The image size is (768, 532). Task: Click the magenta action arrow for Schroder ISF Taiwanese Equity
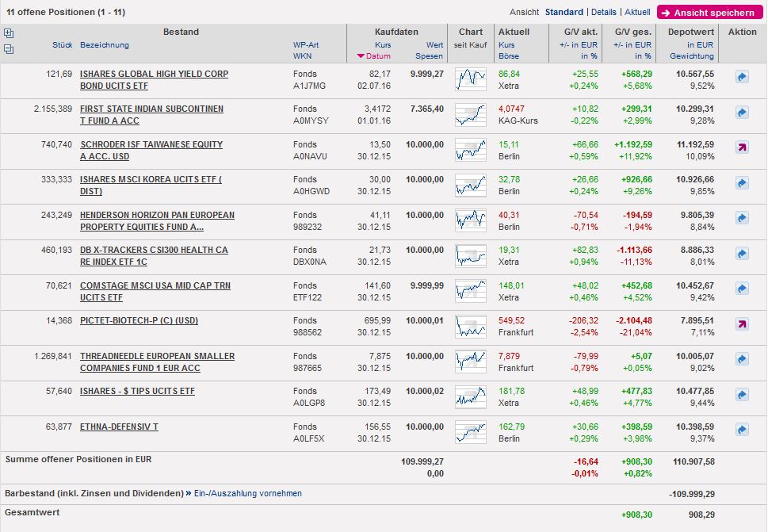click(742, 147)
